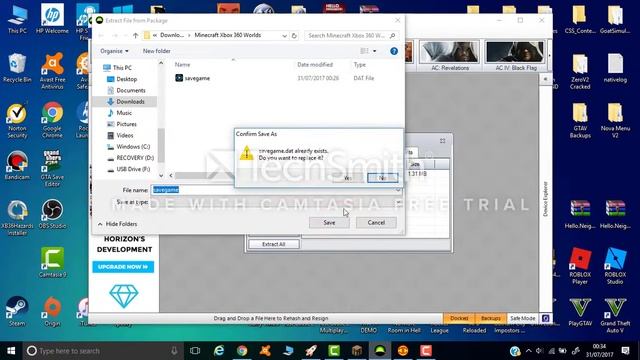640x360 pixels.
Task: Open the Backups tab in Horizon status bar
Action: pyautogui.click(x=491, y=318)
